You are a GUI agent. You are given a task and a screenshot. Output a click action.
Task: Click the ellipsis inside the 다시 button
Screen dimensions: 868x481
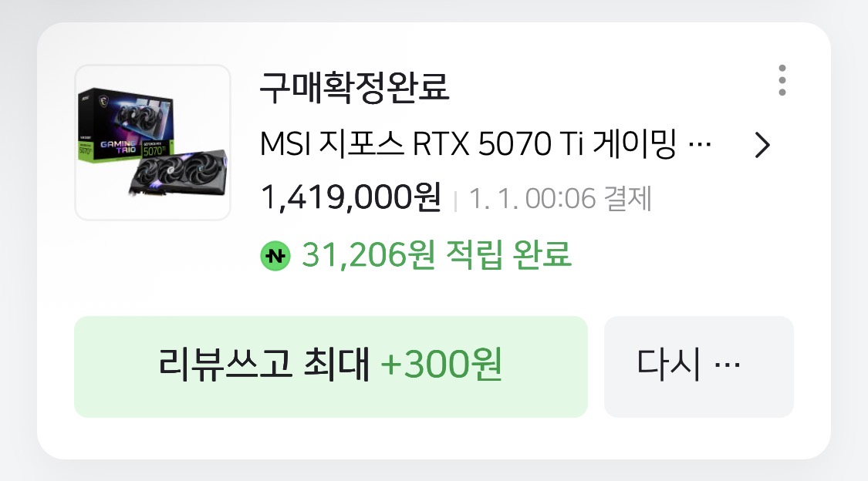point(728,365)
